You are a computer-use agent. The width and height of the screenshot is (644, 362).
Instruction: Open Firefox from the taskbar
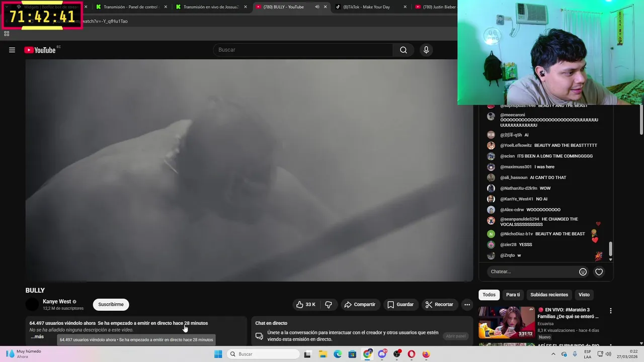[x=426, y=354]
